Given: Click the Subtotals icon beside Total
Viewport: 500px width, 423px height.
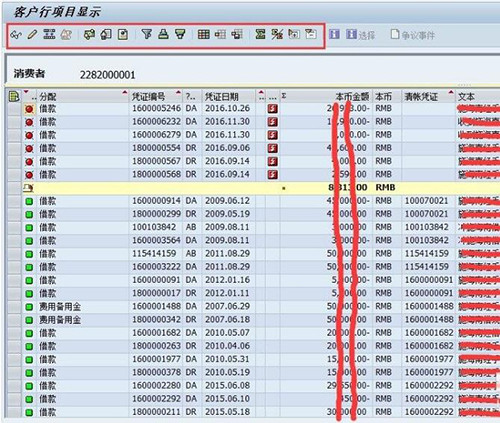Looking at the screenshot, I should (277, 34).
